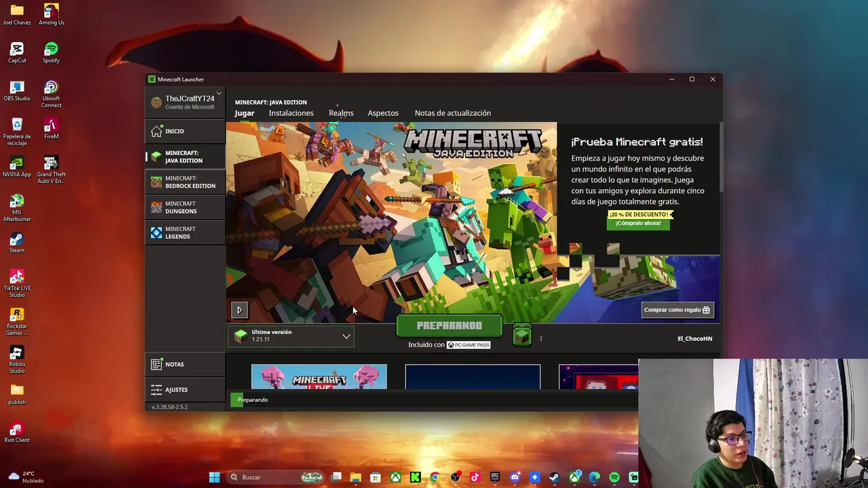
Task: Open the Notas section in the launcher
Action: pyautogui.click(x=184, y=364)
